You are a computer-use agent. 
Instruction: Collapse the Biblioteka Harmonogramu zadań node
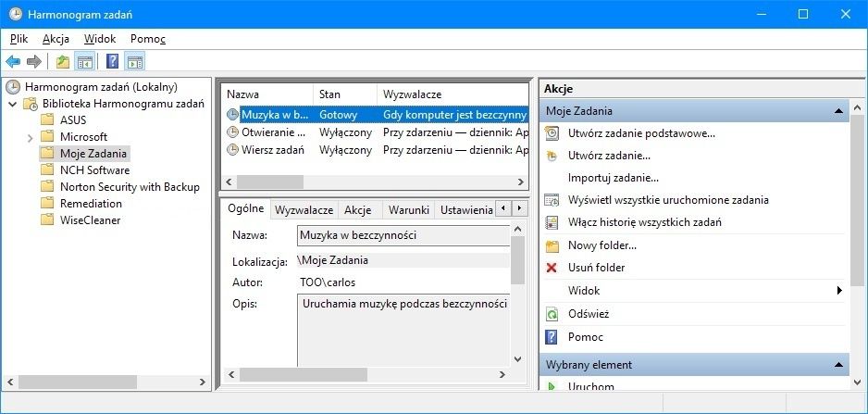coord(13,104)
